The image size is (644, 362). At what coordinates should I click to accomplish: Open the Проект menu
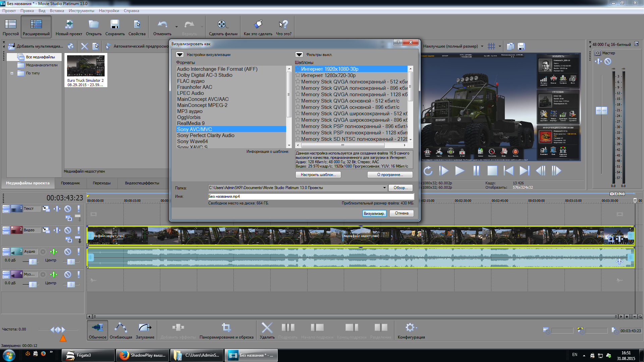coord(9,11)
